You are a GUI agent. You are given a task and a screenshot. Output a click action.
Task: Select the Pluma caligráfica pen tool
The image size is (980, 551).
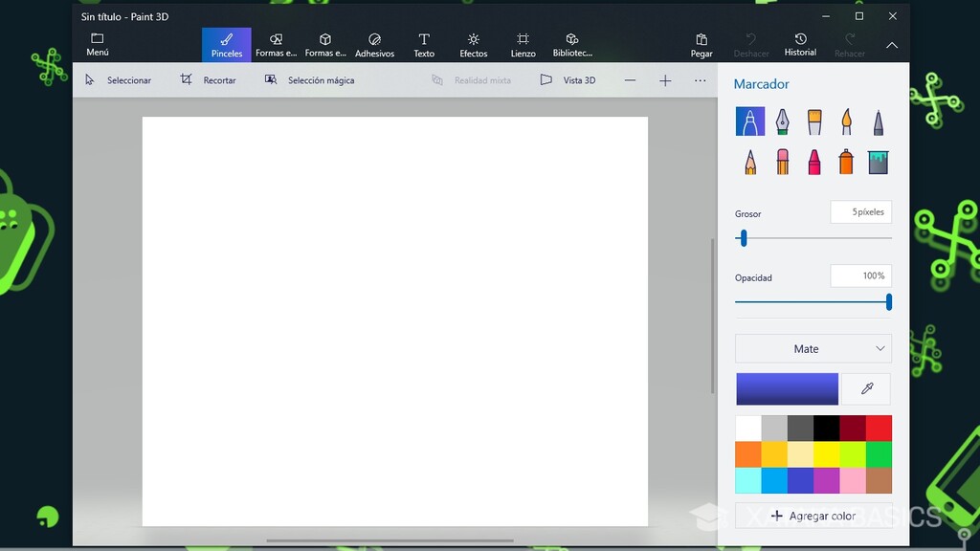[x=782, y=121]
